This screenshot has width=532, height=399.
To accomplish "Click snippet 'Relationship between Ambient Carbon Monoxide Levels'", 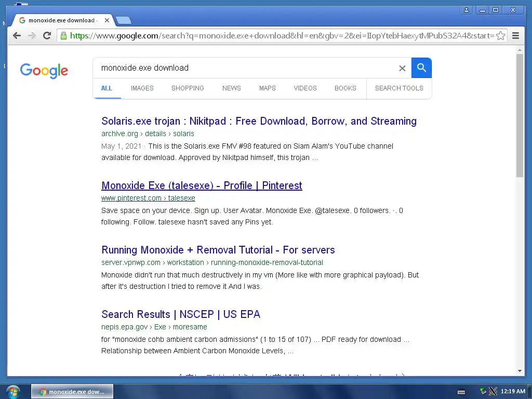I will tap(193, 351).
